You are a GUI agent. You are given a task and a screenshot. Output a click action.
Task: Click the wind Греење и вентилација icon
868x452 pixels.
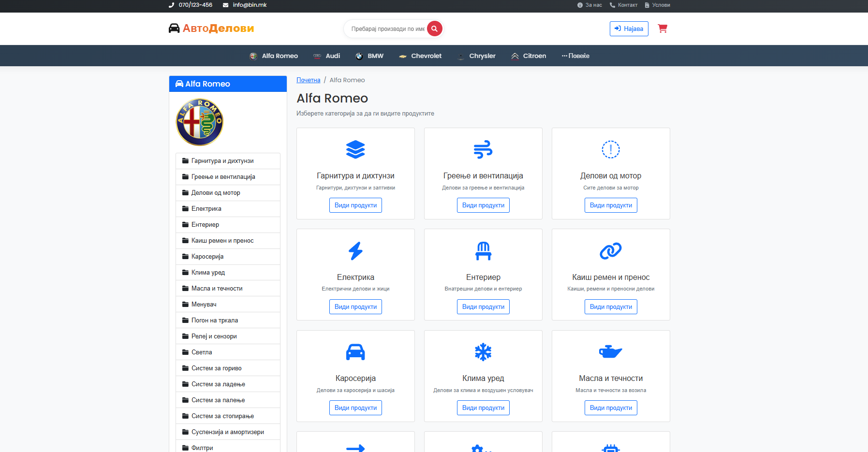(x=483, y=149)
